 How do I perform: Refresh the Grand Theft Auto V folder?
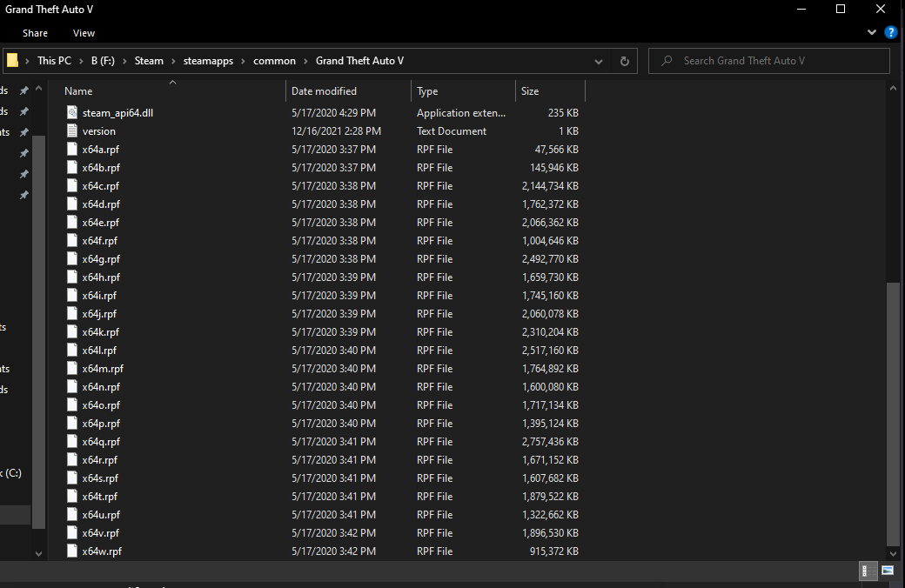coord(625,61)
